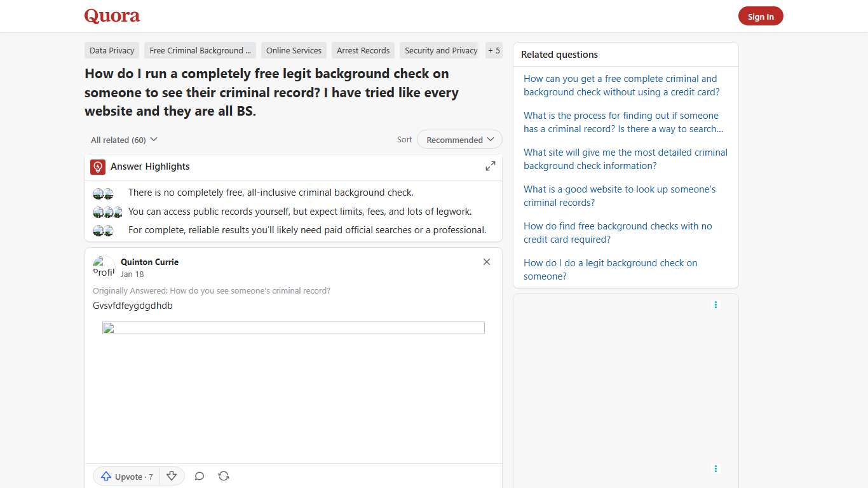Click the Quora logo
868x488 pixels.
112,16
